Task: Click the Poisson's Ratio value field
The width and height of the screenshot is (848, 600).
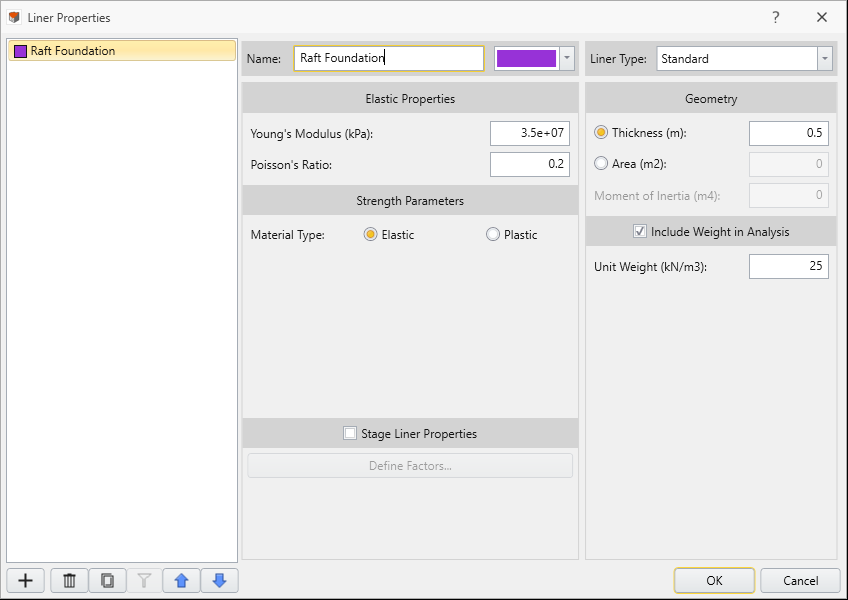Action: tap(530, 164)
